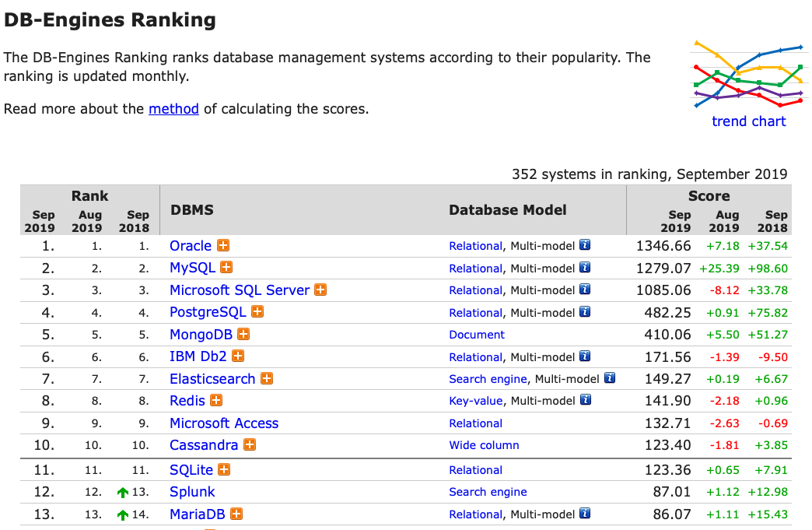812x530 pixels.
Task: Click the plus icon beside PostgreSQL
Action: pos(257,312)
